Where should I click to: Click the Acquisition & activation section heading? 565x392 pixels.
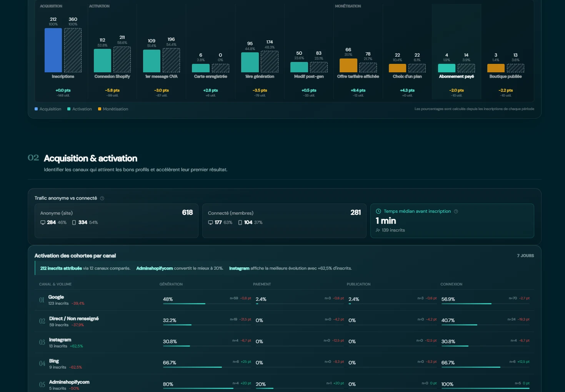(90, 158)
